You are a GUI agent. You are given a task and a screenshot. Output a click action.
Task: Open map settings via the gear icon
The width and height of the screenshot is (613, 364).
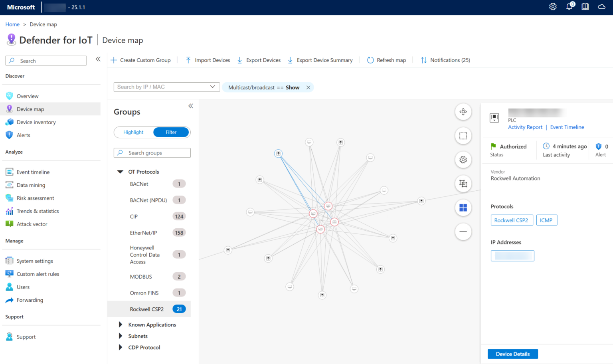pyautogui.click(x=463, y=160)
